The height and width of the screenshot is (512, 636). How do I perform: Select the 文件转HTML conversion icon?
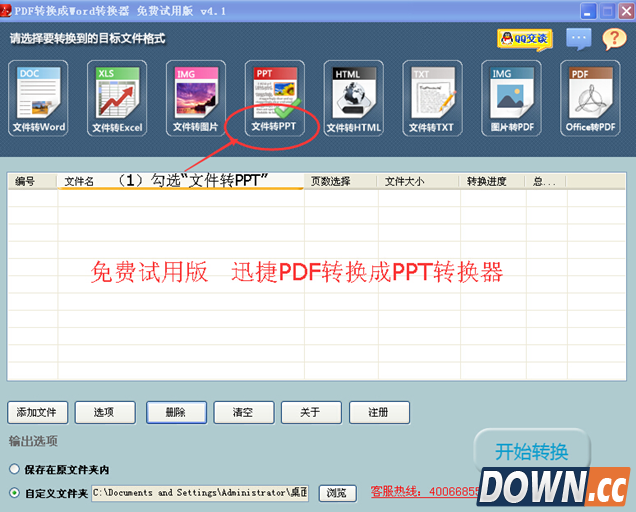tap(353, 98)
